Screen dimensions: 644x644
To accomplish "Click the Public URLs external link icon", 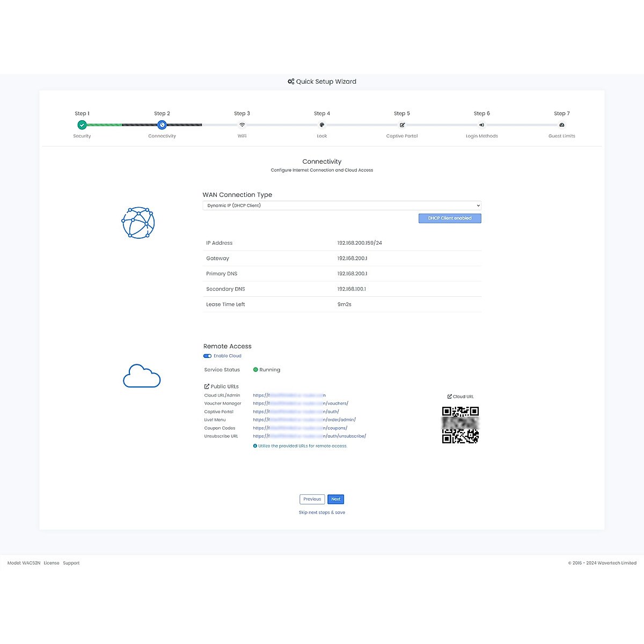I will (207, 386).
